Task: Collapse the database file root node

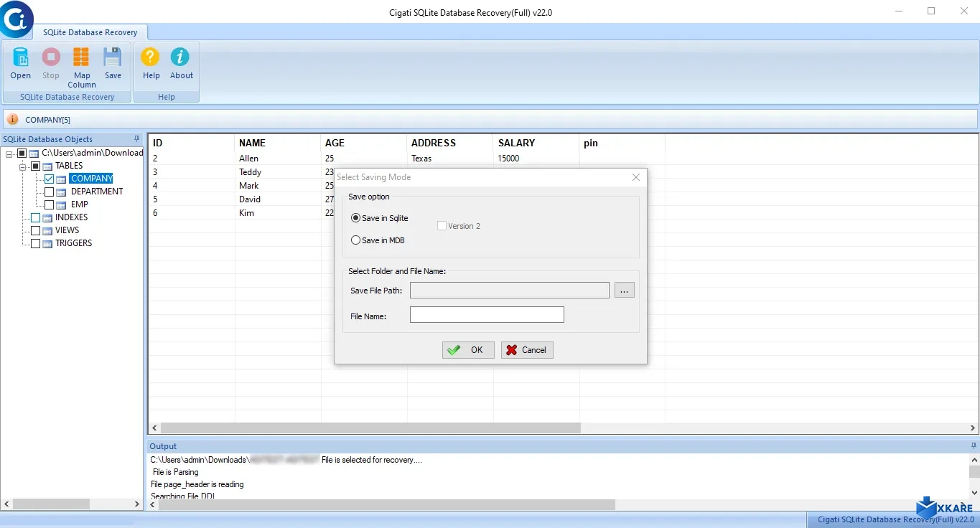Action: pyautogui.click(x=9, y=153)
